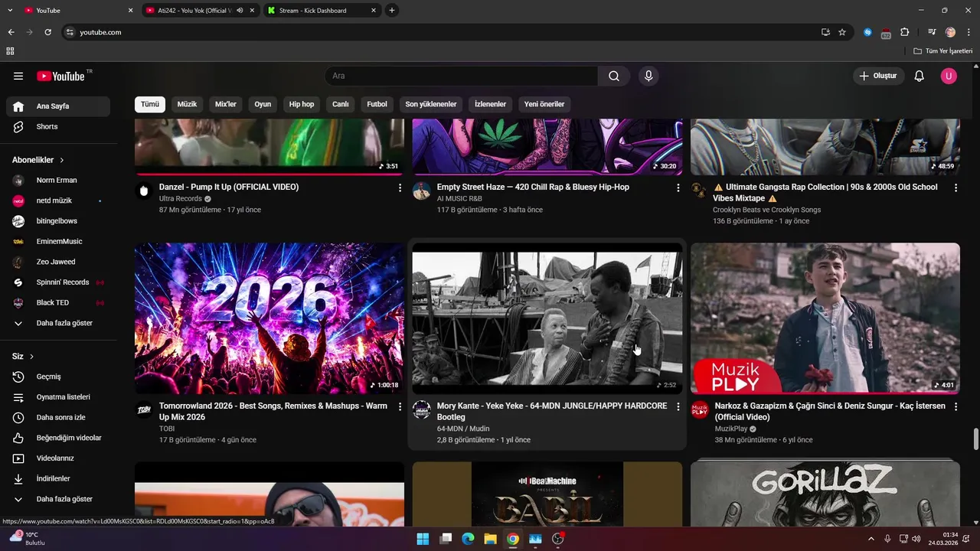The width and height of the screenshot is (980, 551).
Task: Open Ultra Records channel link
Action: coord(181,199)
